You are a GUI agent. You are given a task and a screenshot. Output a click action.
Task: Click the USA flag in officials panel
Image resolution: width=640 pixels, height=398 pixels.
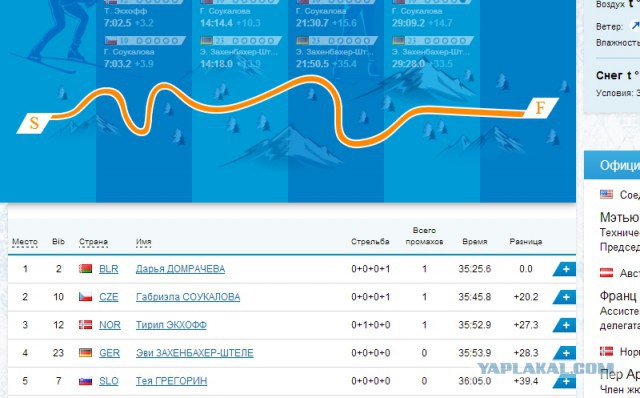(607, 194)
